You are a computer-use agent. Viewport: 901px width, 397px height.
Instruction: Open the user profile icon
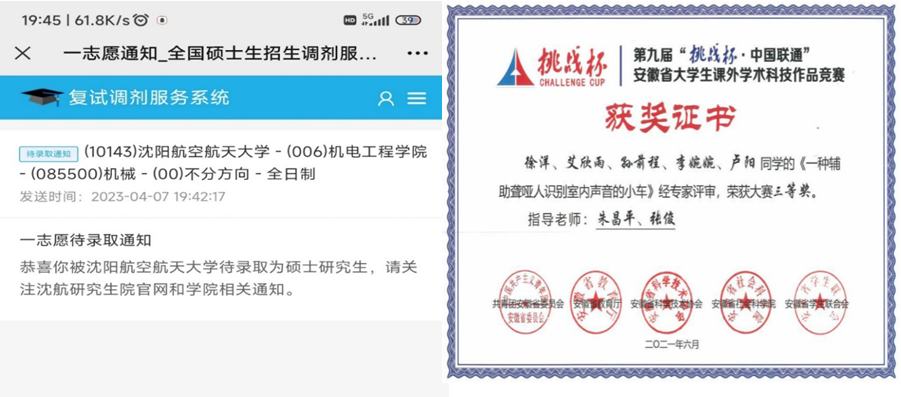click(386, 98)
